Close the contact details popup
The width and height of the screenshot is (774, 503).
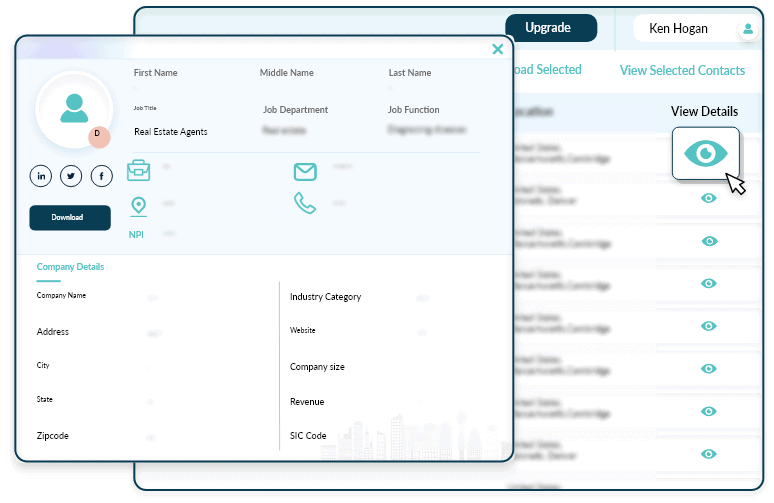tap(497, 49)
